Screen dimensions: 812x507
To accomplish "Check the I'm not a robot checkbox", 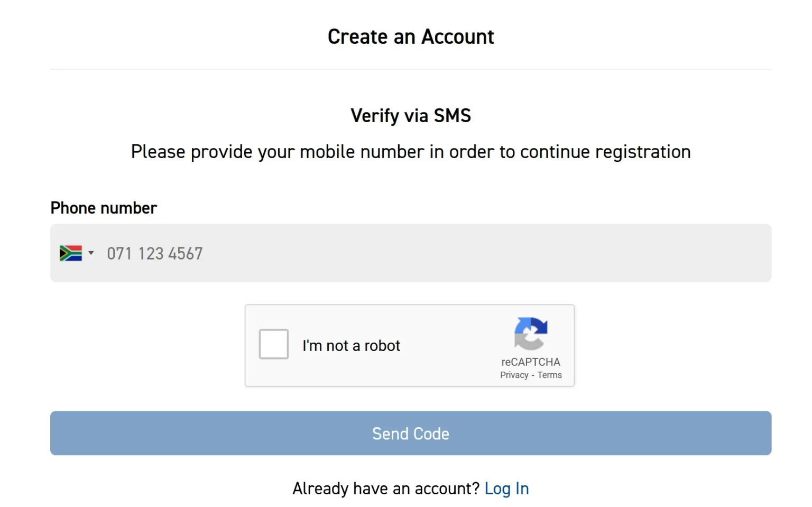I will click(x=274, y=344).
